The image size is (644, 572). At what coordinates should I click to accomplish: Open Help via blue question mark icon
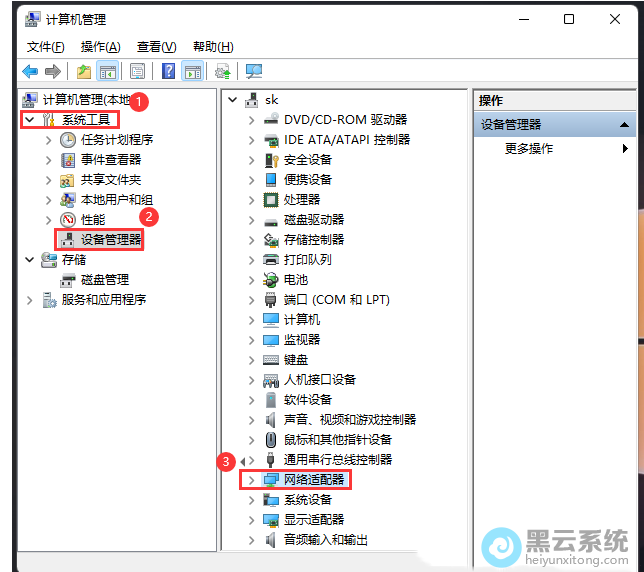168,71
